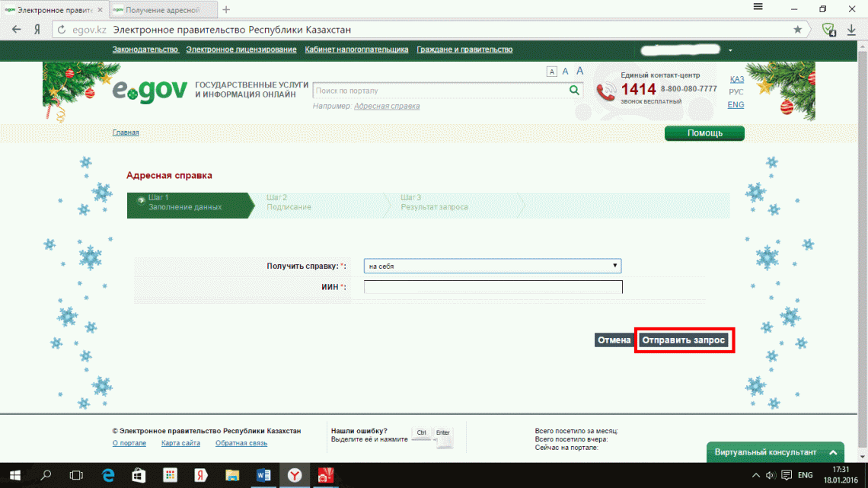The width and height of the screenshot is (868, 488).
Task: Open Microsoft Word from the taskbar
Action: point(263,475)
